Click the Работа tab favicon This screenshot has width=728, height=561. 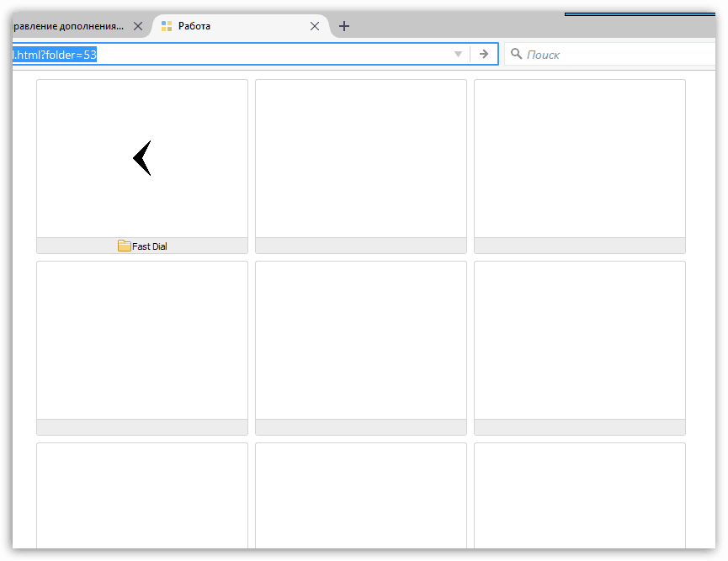click(x=165, y=25)
